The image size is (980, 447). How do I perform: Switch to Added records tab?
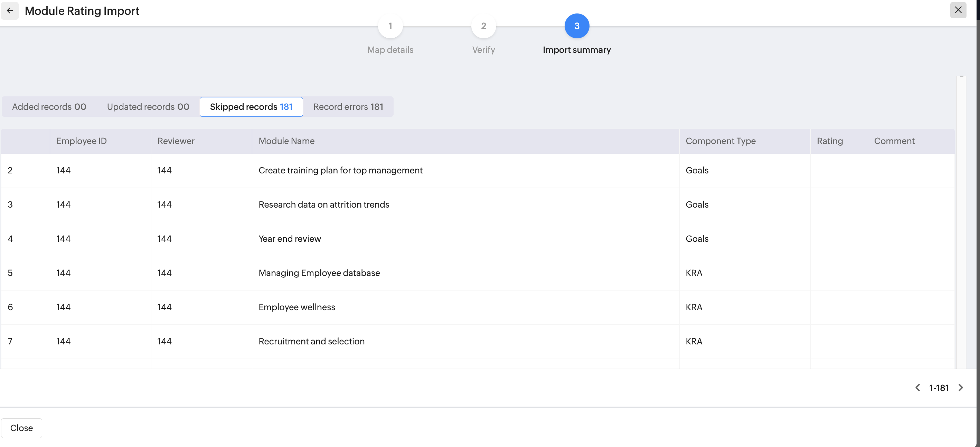tap(49, 107)
